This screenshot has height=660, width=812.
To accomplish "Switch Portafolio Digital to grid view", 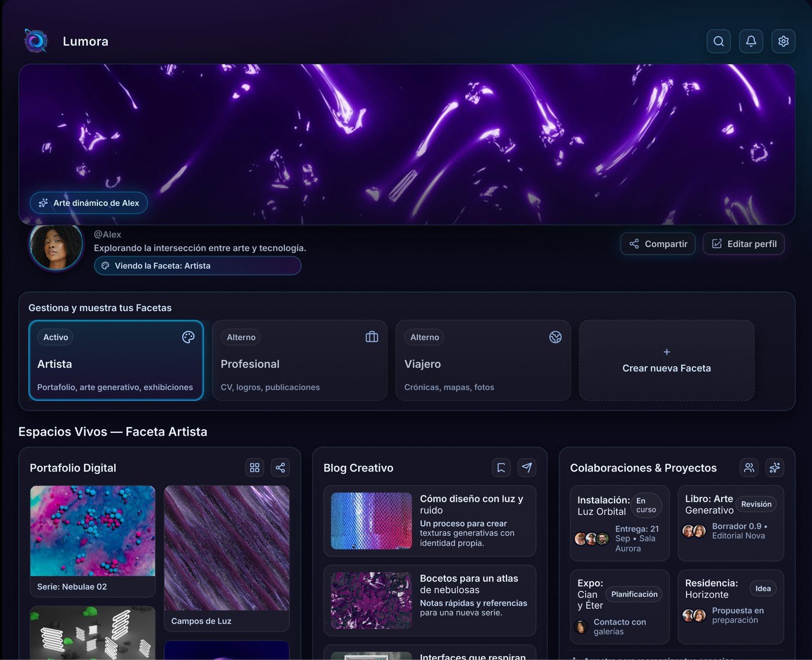I will pos(255,468).
